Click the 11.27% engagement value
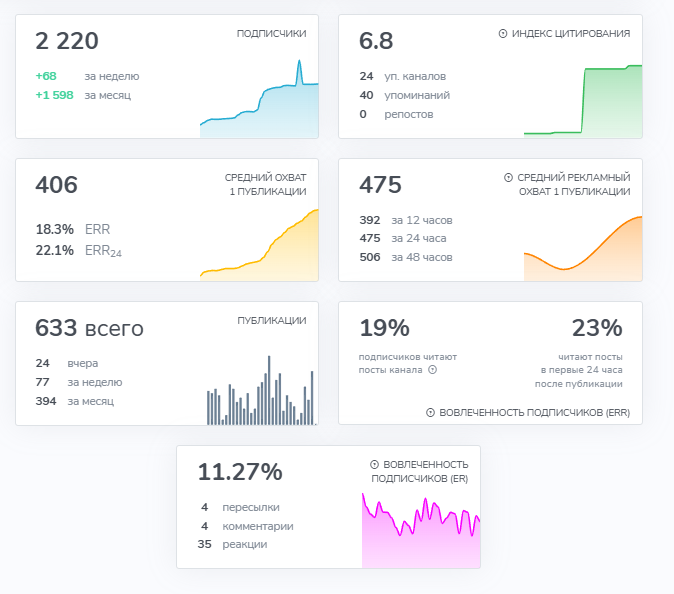This screenshot has height=594, width=674. click(240, 472)
